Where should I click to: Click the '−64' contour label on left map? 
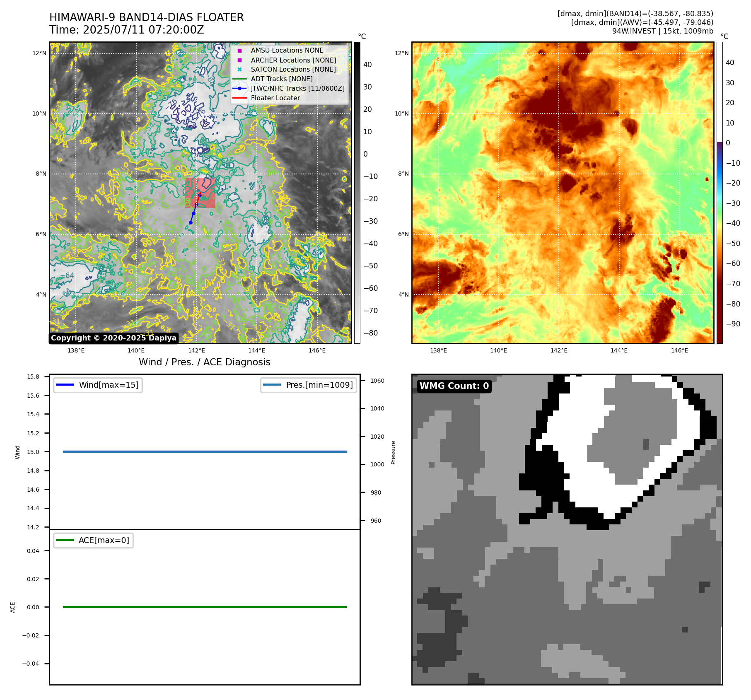(67, 275)
